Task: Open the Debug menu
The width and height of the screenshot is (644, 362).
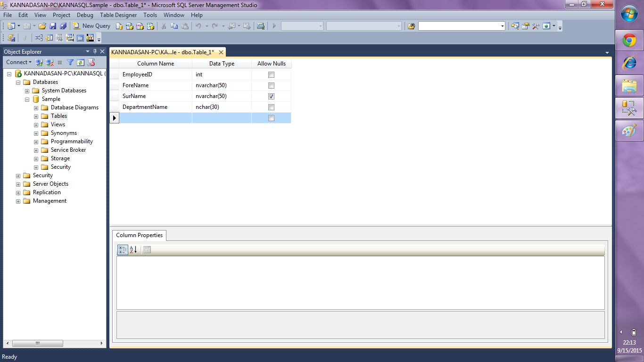Action: pos(85,15)
